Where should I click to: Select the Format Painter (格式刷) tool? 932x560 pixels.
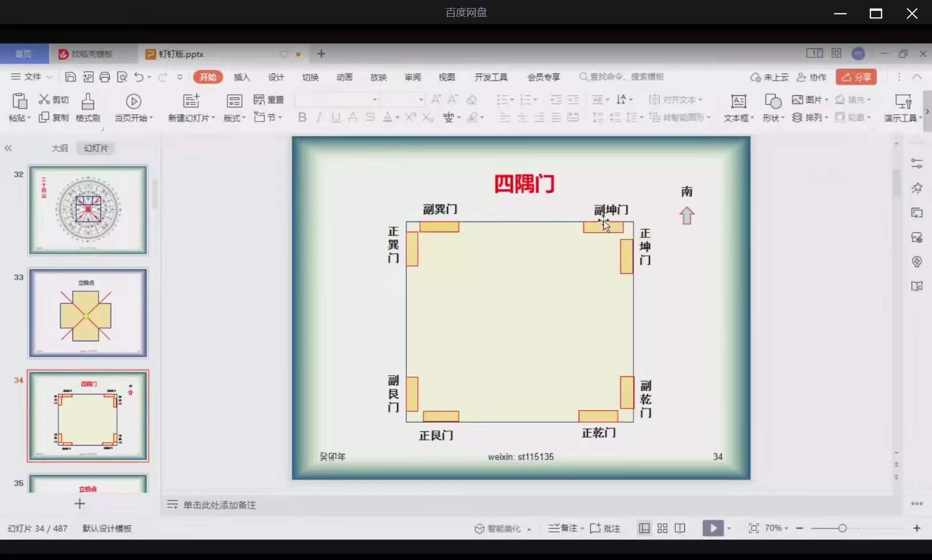(x=88, y=108)
